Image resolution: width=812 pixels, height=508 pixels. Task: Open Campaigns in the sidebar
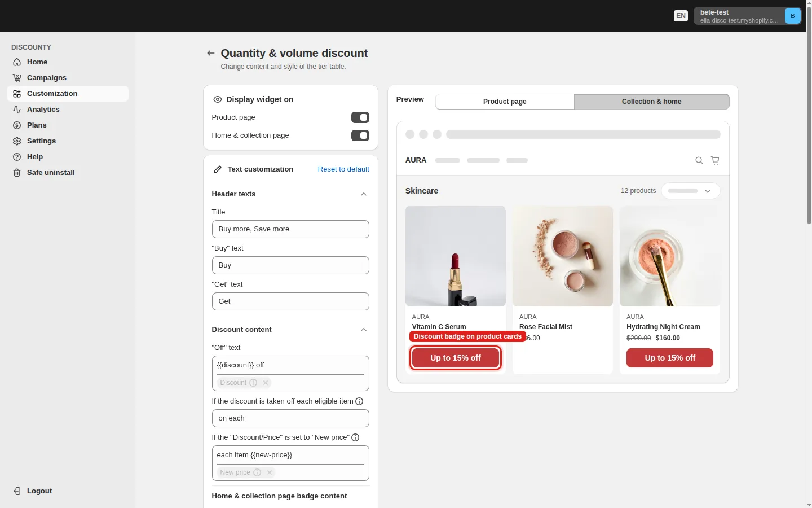coord(68,78)
